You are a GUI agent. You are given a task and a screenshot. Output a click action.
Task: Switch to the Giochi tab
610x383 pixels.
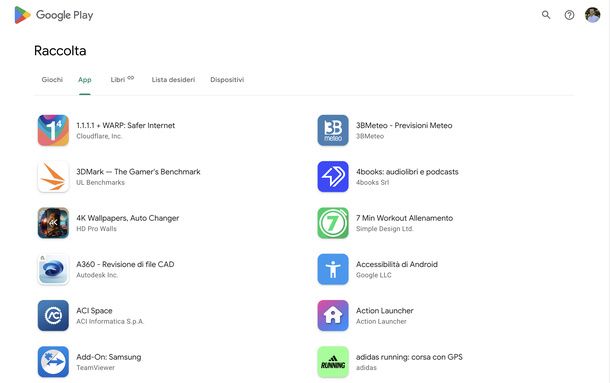(x=52, y=79)
